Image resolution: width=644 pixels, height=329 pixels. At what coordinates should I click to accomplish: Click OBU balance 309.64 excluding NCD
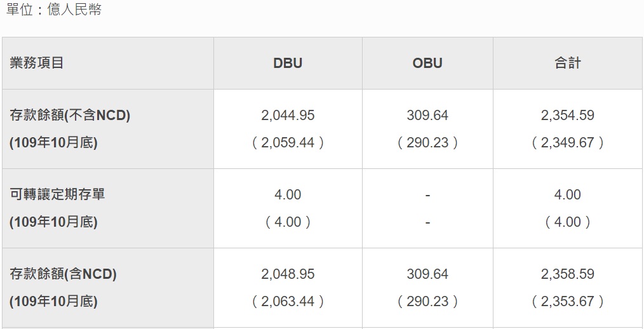click(427, 116)
